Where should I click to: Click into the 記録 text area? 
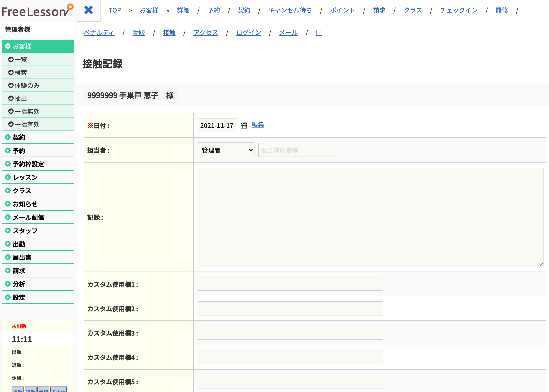[371, 217]
